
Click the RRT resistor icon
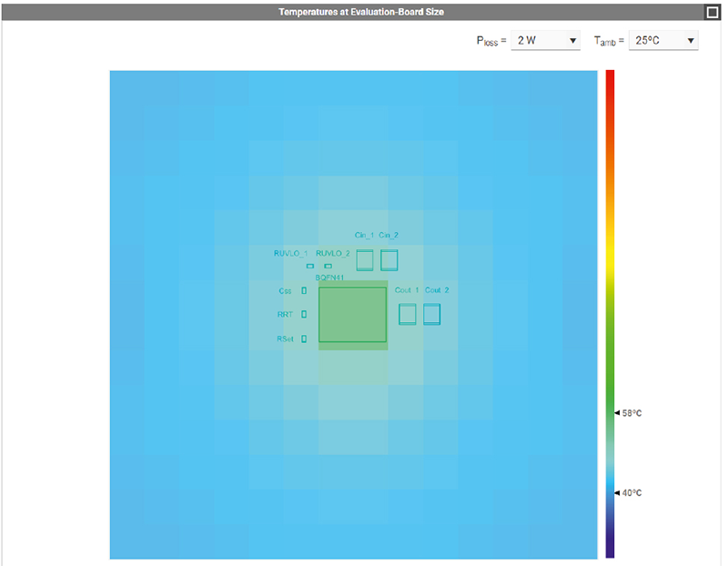click(302, 314)
